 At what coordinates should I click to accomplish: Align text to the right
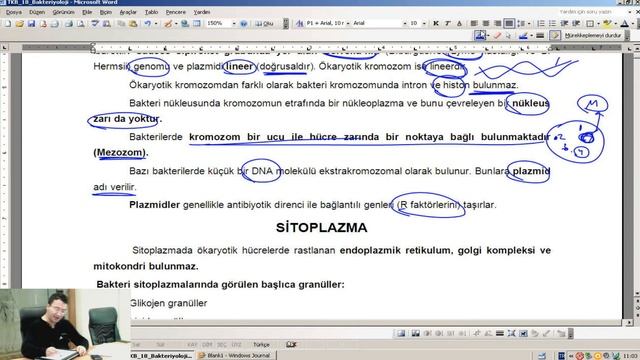click(498, 24)
